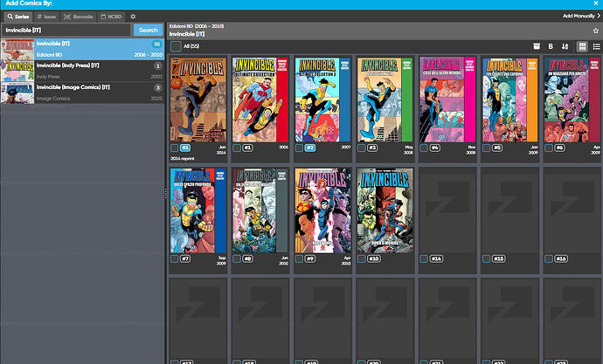Select the Invincible [IT] Edizioni BD result
Image resolution: width=603 pixels, height=364 pixels.
(x=82, y=49)
